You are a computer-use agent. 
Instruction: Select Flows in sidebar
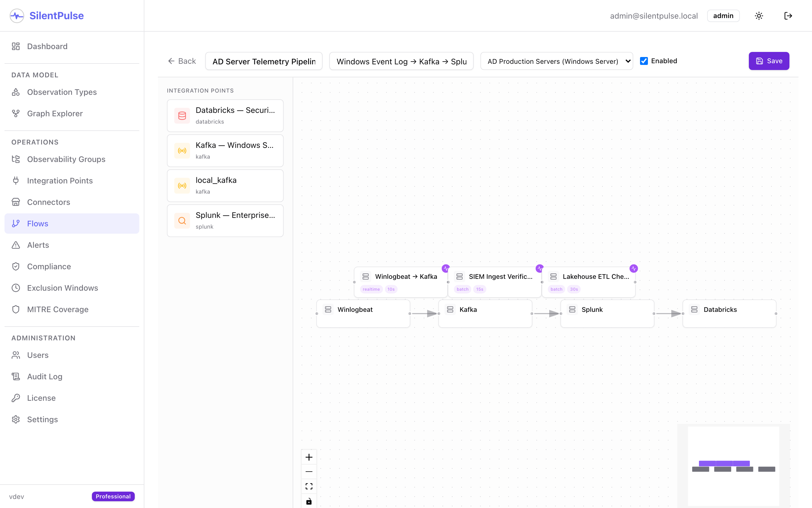[x=72, y=224]
